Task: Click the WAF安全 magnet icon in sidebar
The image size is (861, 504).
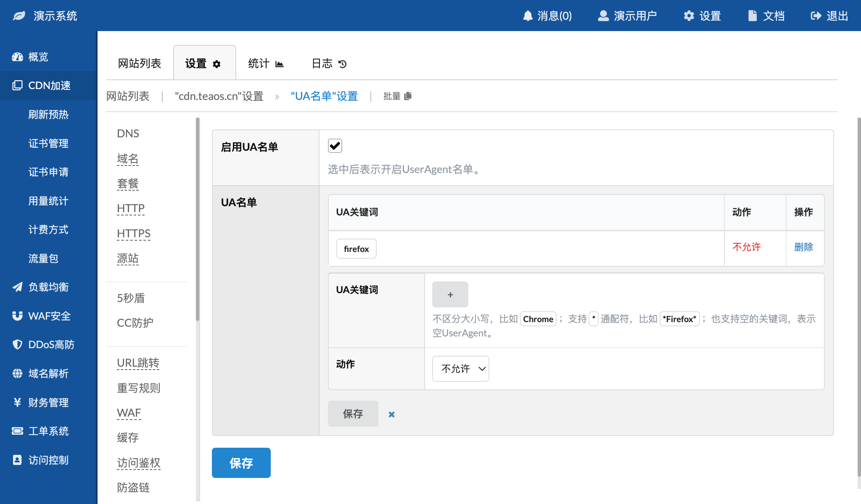Action: tap(17, 316)
